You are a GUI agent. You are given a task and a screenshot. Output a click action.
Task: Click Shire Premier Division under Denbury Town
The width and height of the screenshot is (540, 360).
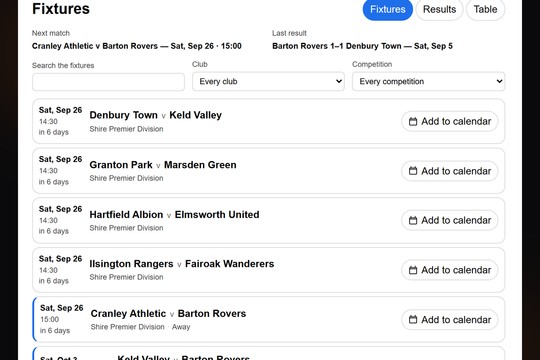pyautogui.click(x=126, y=129)
